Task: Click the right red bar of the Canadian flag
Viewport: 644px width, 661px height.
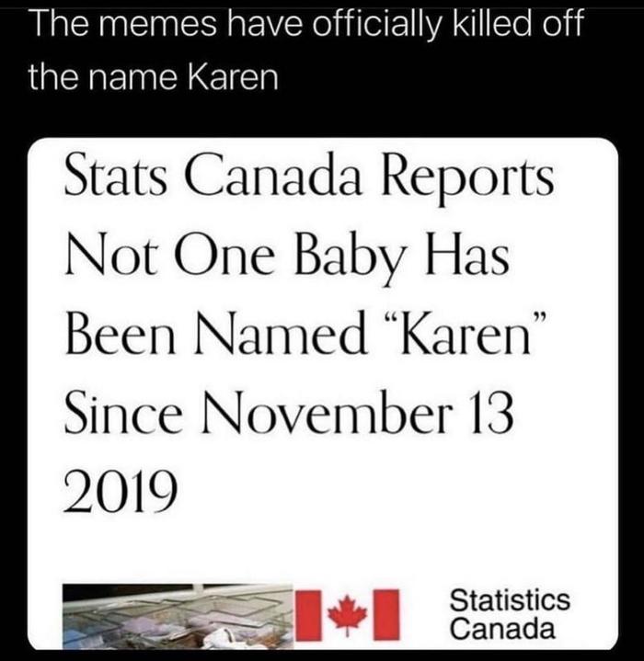Action: pyautogui.click(x=387, y=614)
